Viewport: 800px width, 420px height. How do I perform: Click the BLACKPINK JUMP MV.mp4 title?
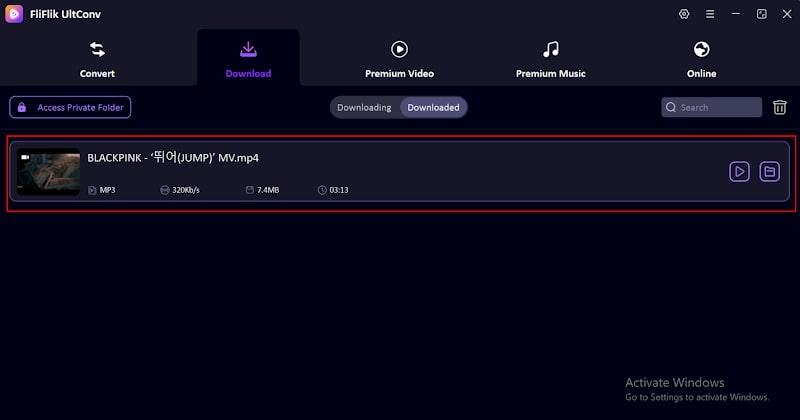(x=173, y=157)
